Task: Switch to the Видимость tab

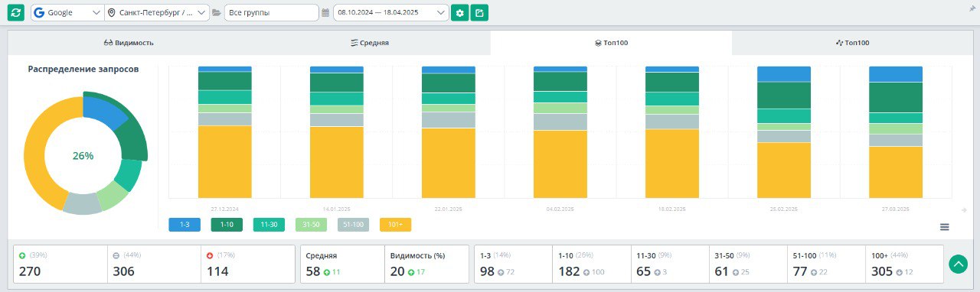Action: point(129,43)
